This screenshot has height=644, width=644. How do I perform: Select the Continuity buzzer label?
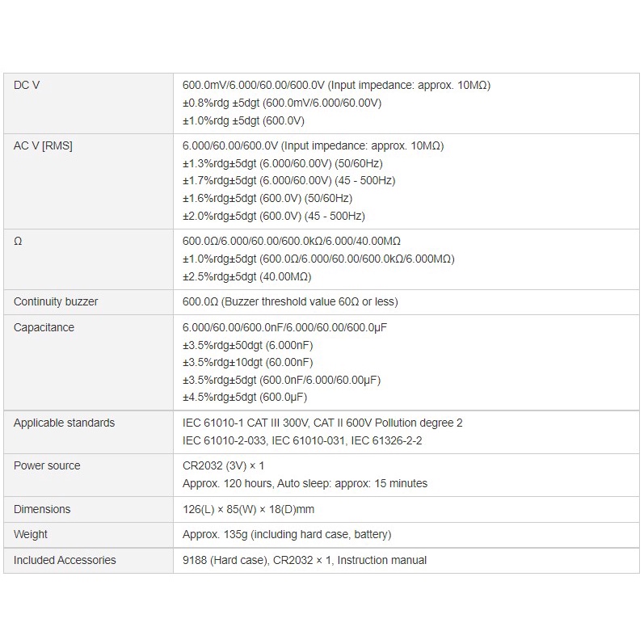tap(56, 301)
